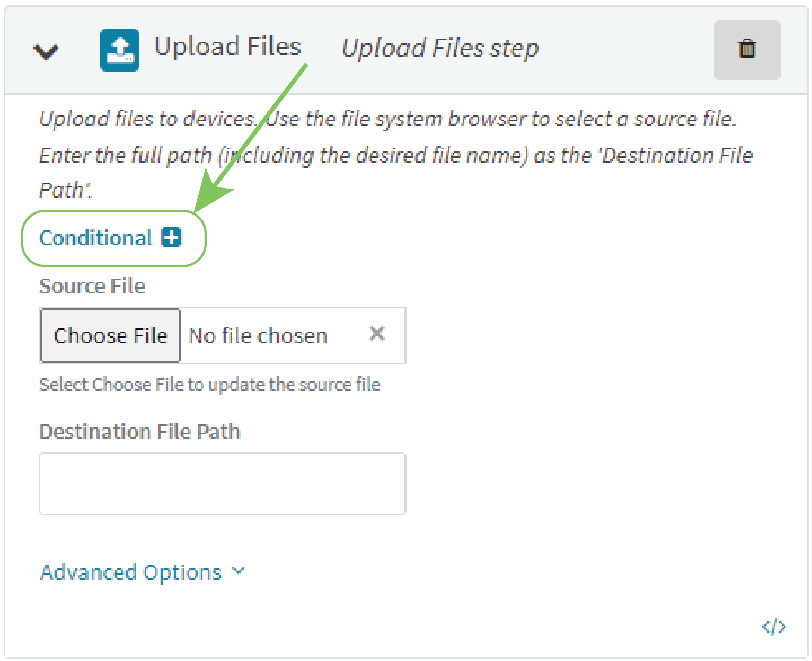Screen dimensions: 812x661
Task: Click the "Upload Files" header title
Action: pyautogui.click(x=227, y=47)
